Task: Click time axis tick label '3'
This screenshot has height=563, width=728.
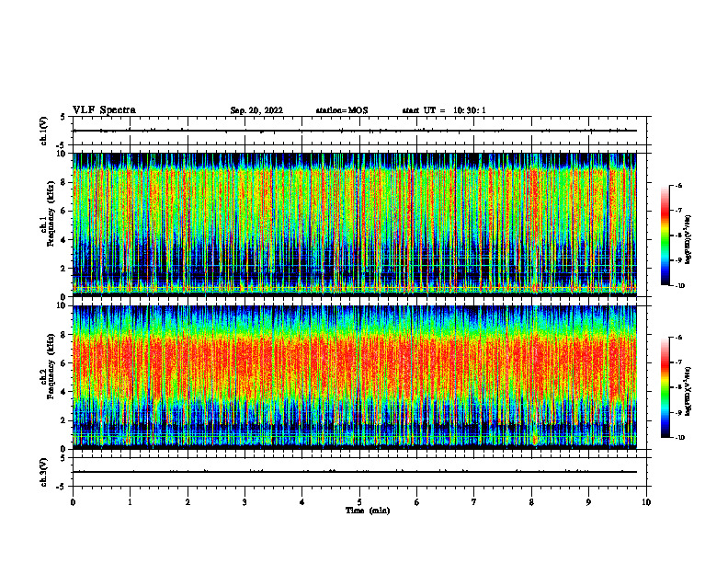Action: coord(245,502)
